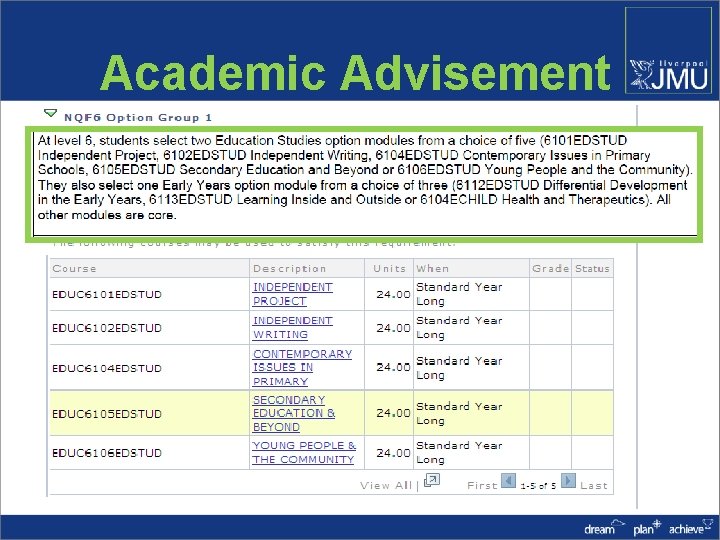Click the Liverpool JMU logo

[668, 51]
